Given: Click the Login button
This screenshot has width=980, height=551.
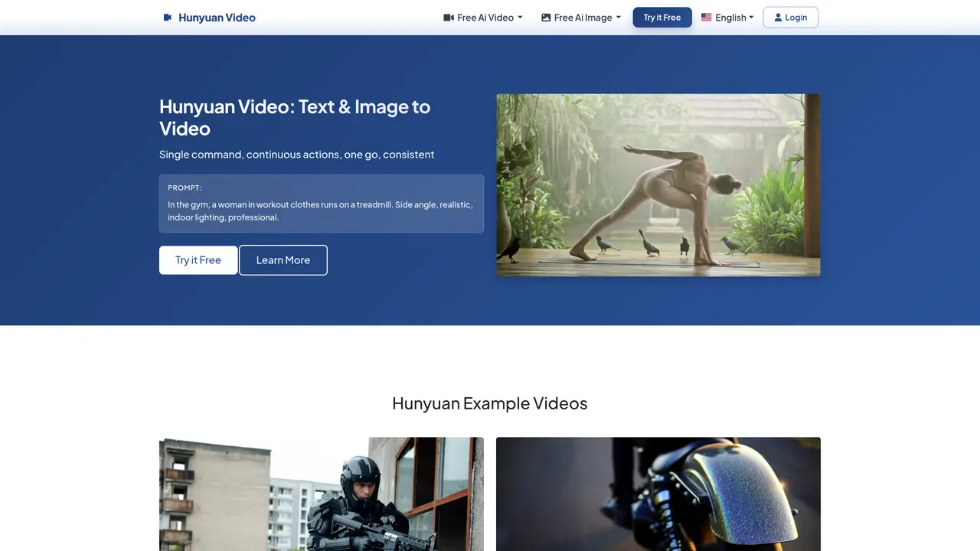Looking at the screenshot, I should [x=791, y=18].
